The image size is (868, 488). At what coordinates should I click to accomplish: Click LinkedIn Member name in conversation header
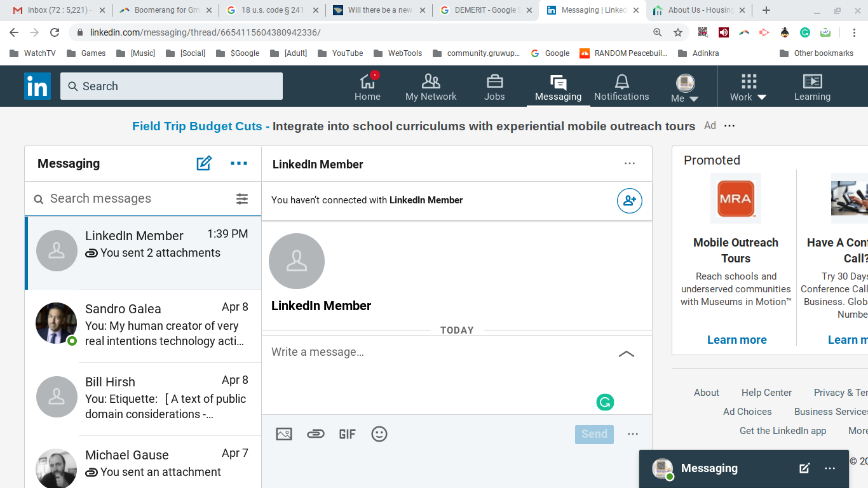point(318,164)
